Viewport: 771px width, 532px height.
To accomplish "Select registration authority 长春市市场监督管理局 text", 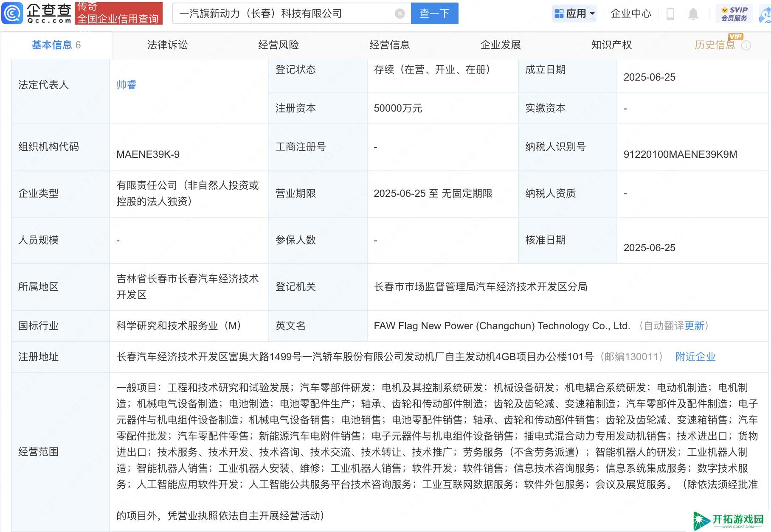I will [x=481, y=287].
